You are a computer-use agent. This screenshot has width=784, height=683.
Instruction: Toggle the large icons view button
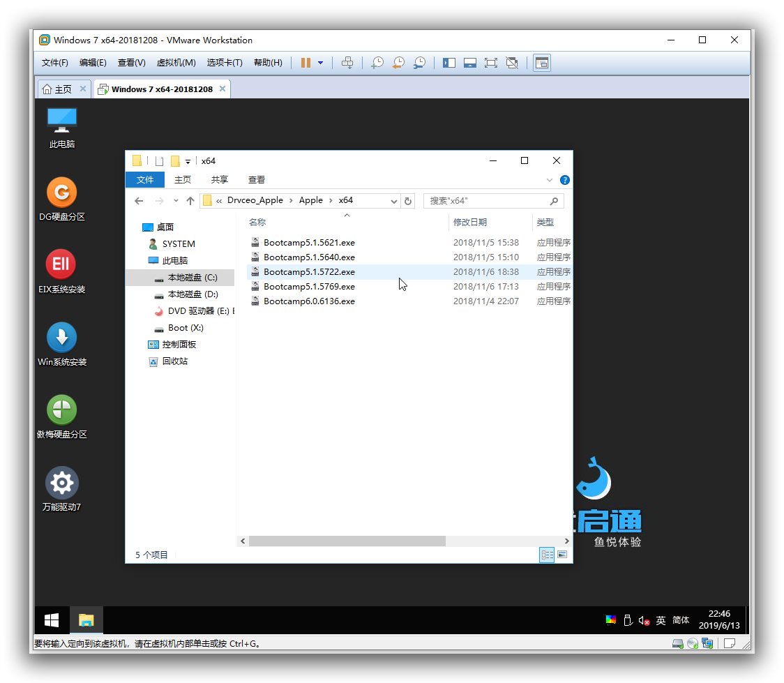click(x=562, y=555)
